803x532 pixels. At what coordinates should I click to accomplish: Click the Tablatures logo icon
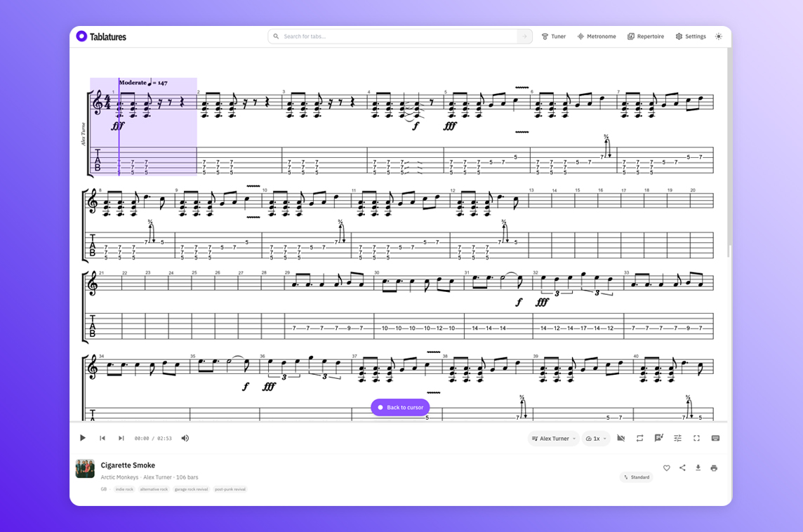coord(81,36)
